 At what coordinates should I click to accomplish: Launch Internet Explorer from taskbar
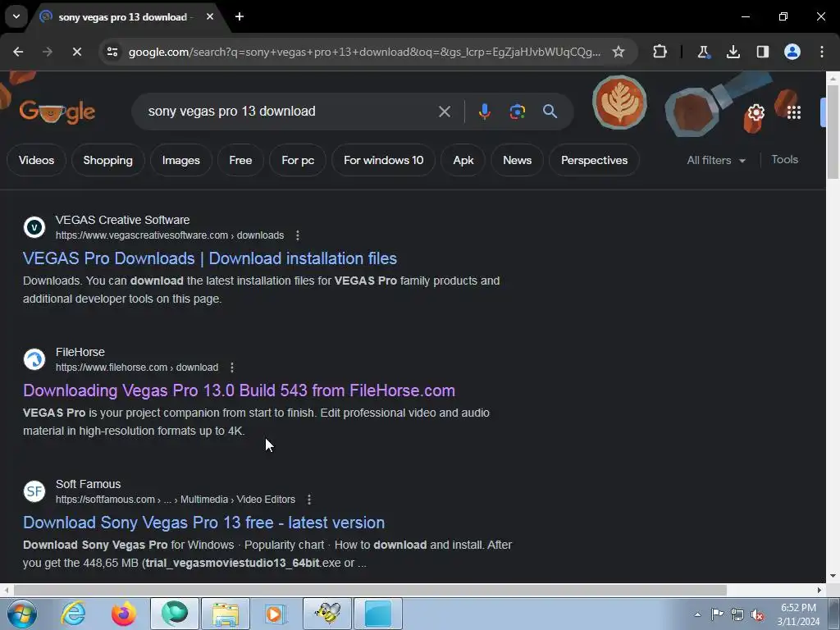pos(73,614)
